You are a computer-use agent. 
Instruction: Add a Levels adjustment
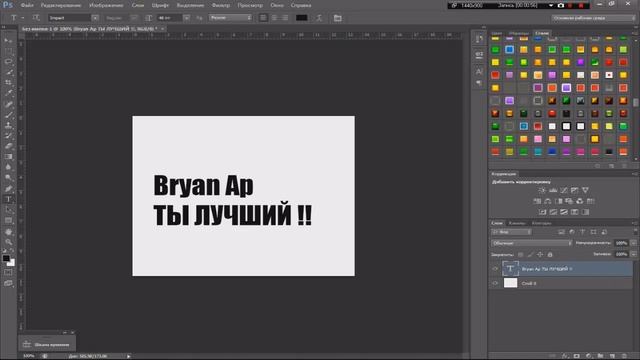[553, 190]
